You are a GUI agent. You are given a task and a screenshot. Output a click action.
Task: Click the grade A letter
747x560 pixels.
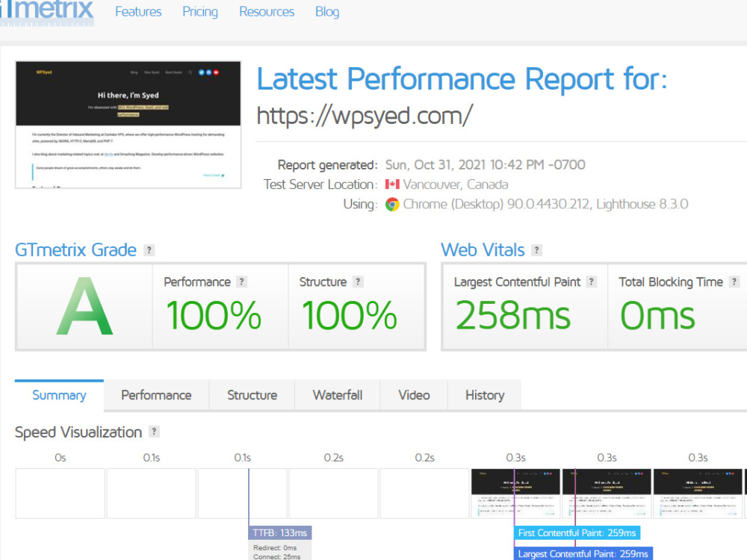85,307
